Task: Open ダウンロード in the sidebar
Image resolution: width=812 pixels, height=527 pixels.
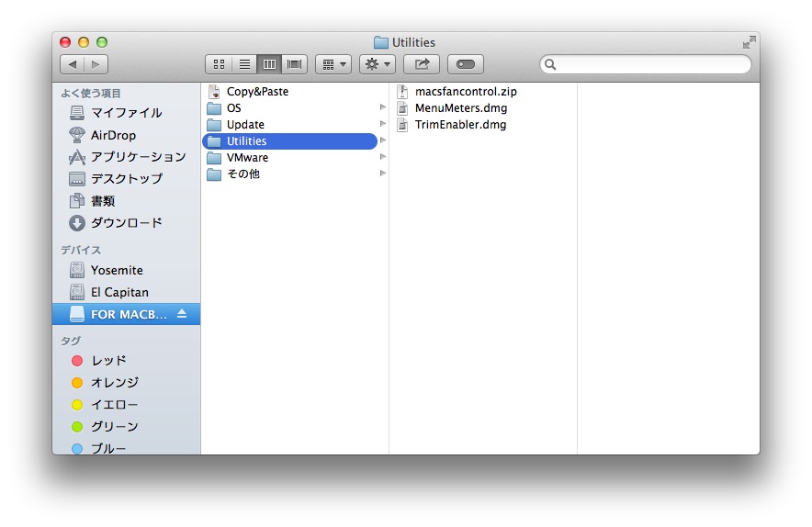Action: tap(127, 222)
